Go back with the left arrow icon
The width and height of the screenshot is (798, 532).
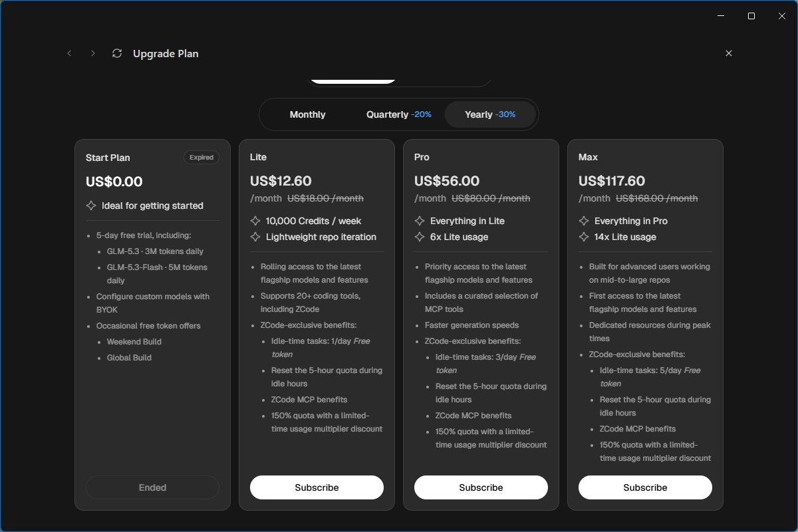tap(69, 53)
